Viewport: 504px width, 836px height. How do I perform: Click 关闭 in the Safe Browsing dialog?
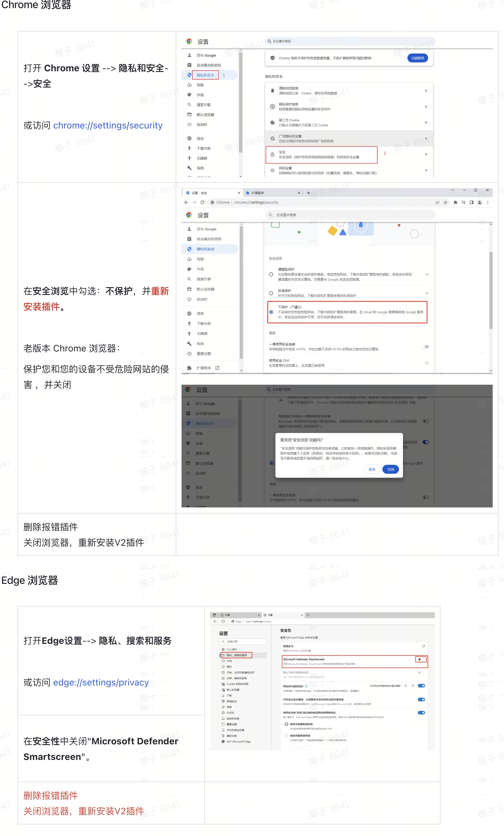click(390, 469)
